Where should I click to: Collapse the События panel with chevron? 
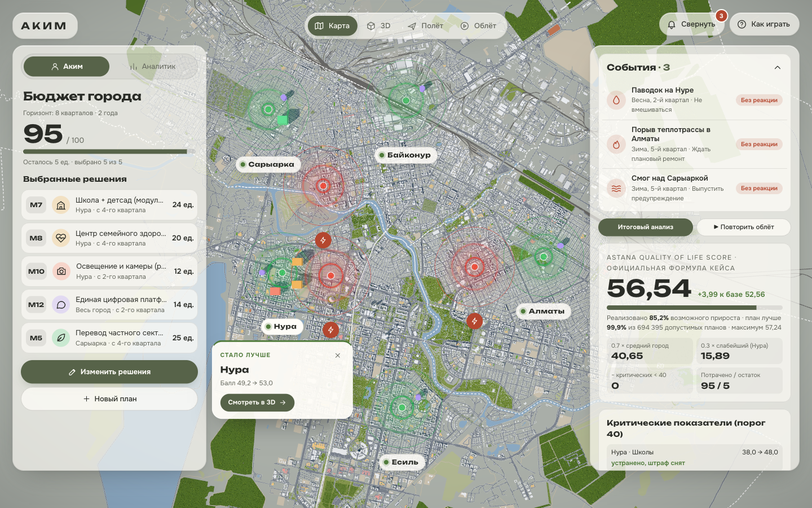tap(778, 68)
